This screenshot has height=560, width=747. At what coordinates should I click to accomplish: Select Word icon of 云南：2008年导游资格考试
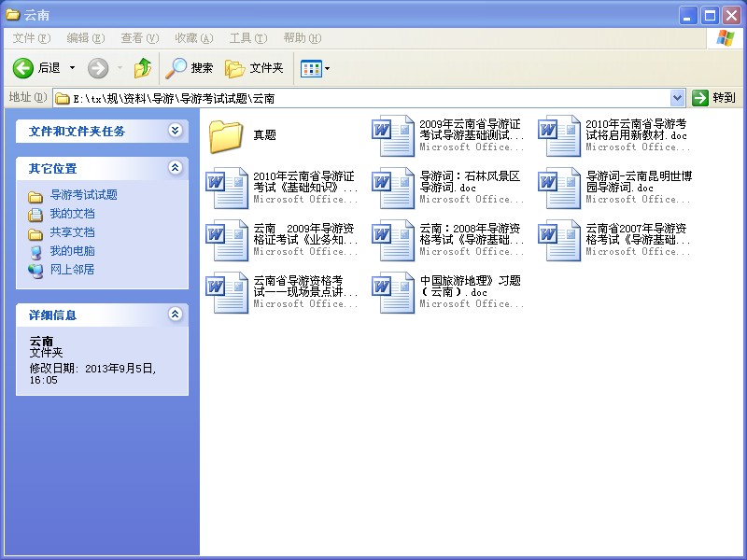click(393, 240)
